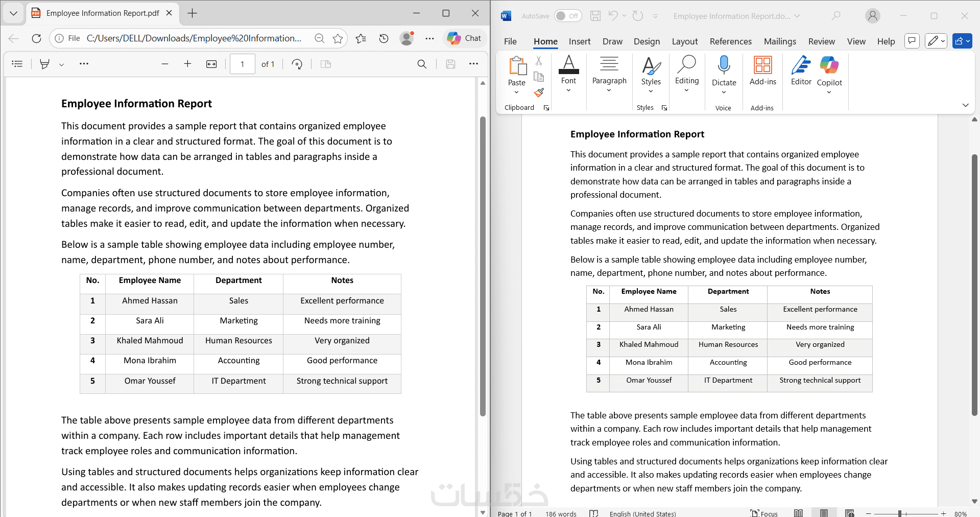
Task: Click the PDF viewer vertical scrollbar
Action: click(x=483, y=266)
